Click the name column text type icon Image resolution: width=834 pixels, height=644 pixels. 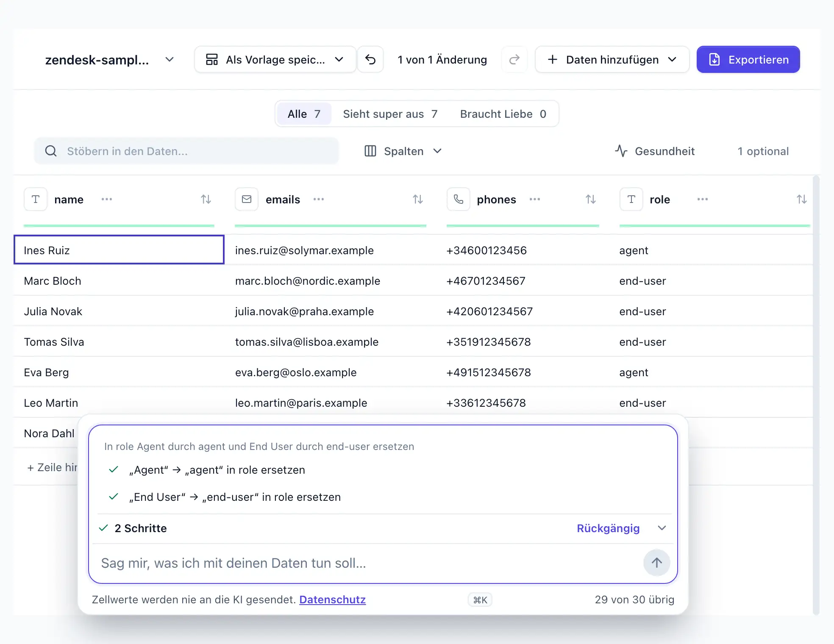tap(36, 199)
